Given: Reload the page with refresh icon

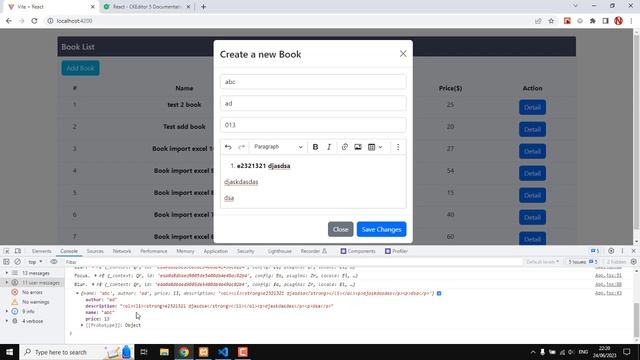Looking at the screenshot, I should [34, 21].
